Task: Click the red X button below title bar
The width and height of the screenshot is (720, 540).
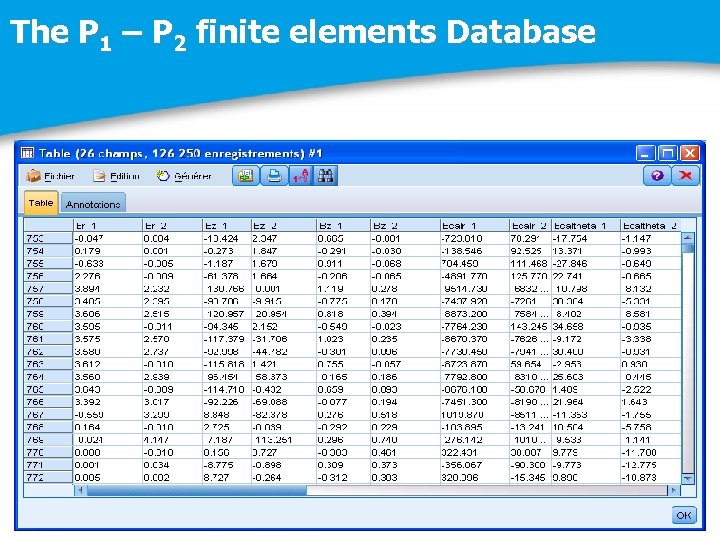Action: point(686,175)
